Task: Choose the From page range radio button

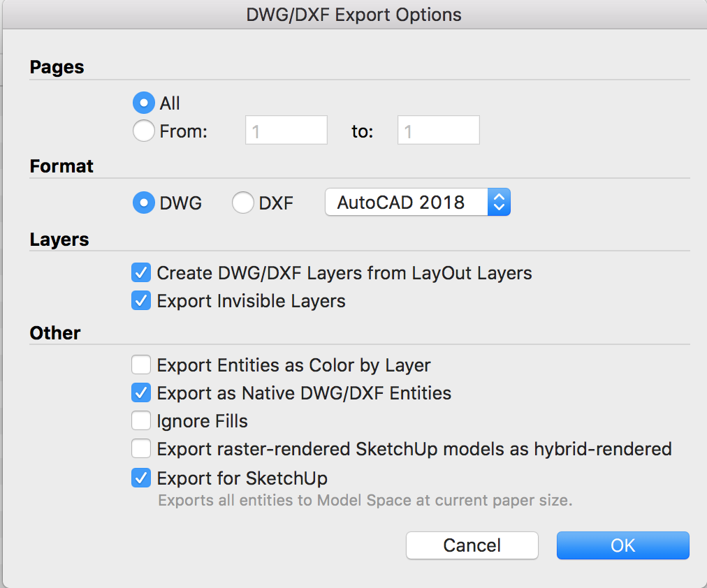Action: [144, 131]
